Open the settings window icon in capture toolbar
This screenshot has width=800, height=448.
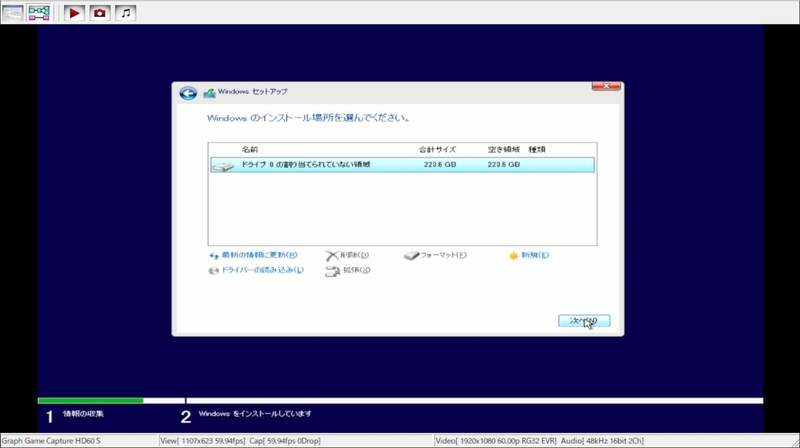(x=12, y=12)
